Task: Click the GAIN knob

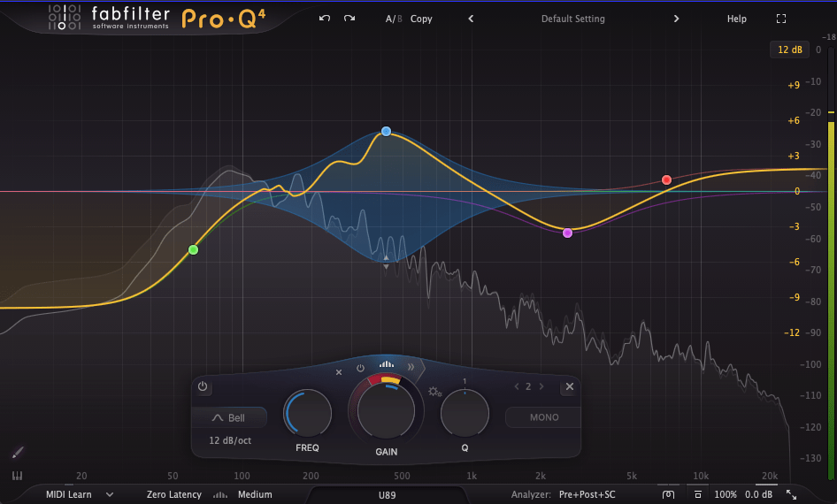Action: [x=386, y=410]
